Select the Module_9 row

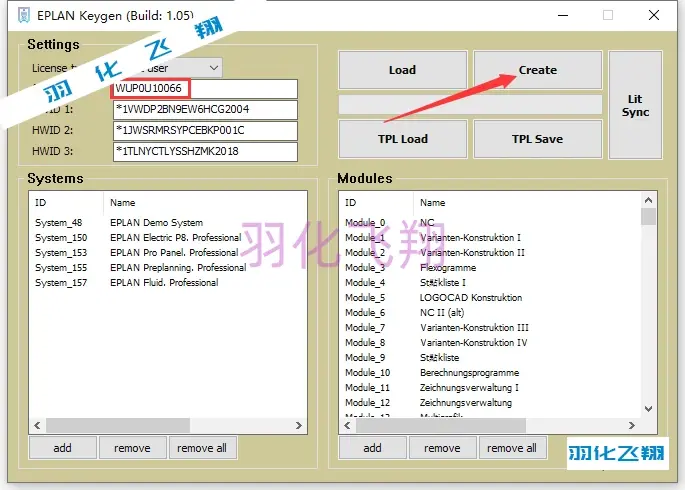(490, 358)
